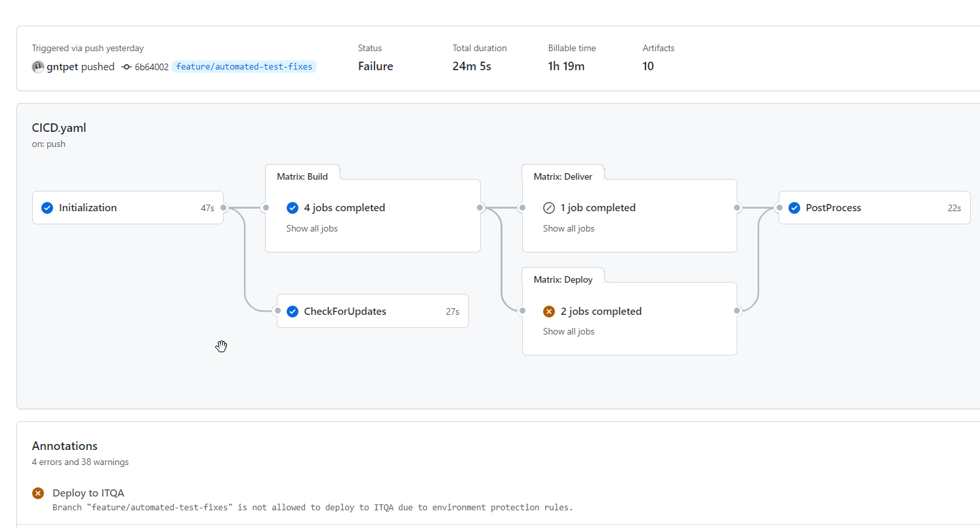Screen dimensions: 980x528
Task: Click the check icon beside CheckForUpdates
Action: [293, 311]
